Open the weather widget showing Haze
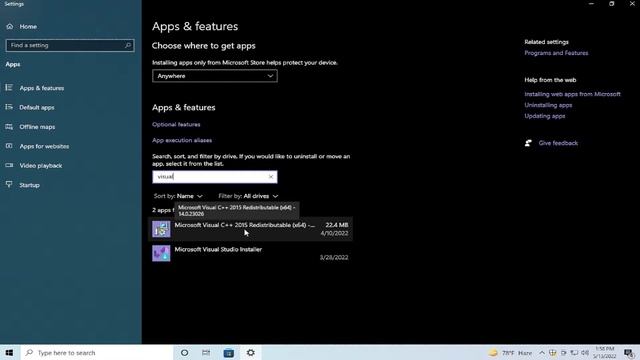640x360 pixels. tap(511, 353)
